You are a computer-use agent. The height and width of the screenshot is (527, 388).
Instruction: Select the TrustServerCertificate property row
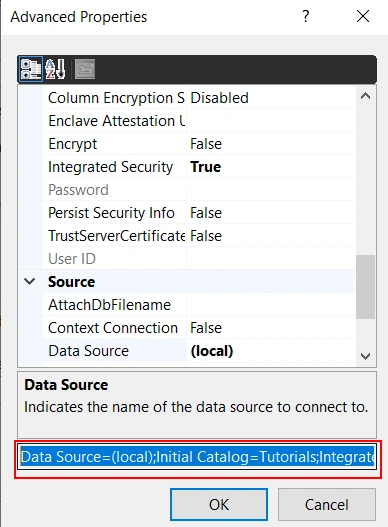tap(199, 236)
